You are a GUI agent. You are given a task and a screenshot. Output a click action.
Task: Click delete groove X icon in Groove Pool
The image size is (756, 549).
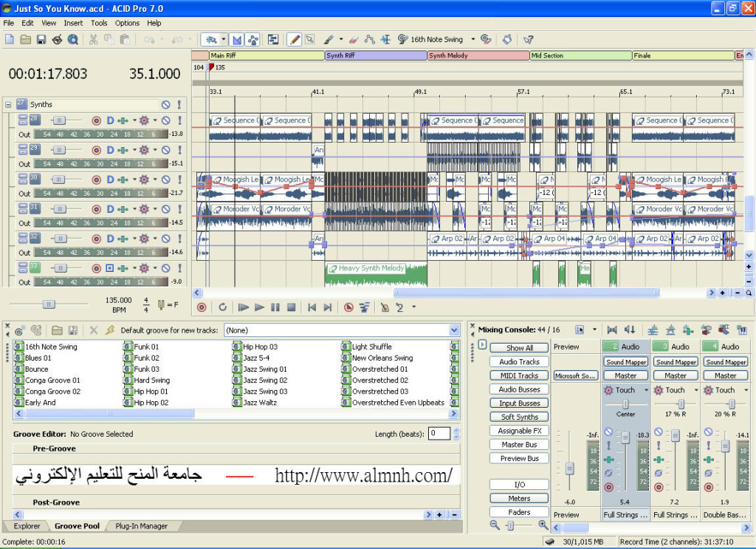[94, 330]
